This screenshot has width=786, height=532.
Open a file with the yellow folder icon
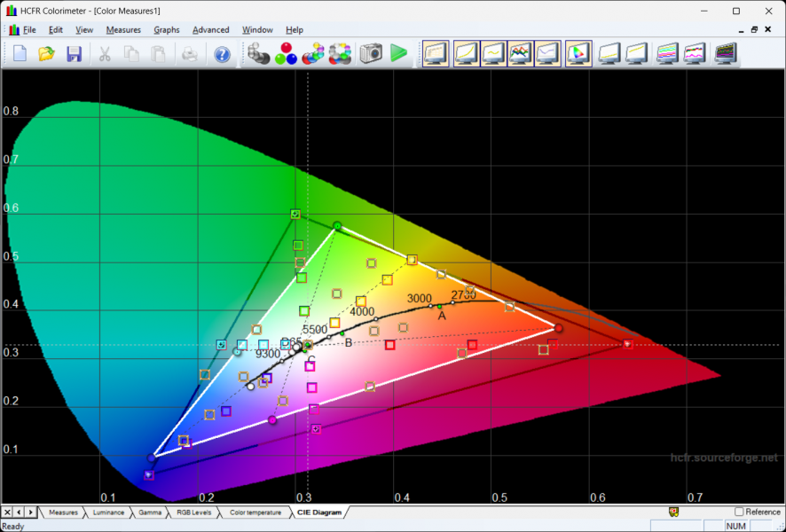(46, 54)
